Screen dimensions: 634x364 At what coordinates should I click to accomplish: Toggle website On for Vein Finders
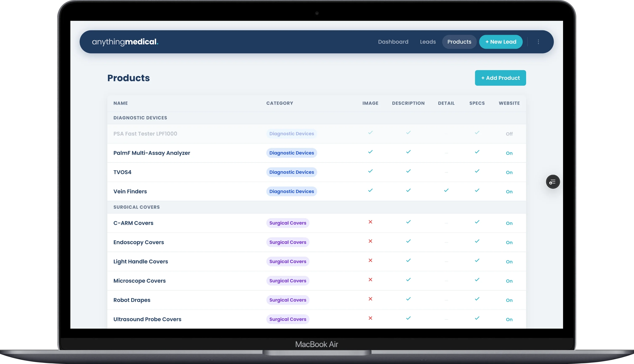[x=509, y=191]
